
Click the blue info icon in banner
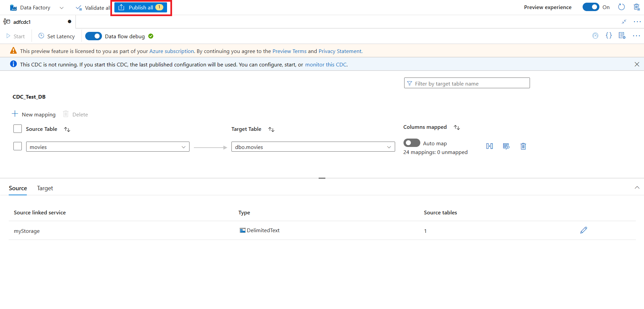13,64
